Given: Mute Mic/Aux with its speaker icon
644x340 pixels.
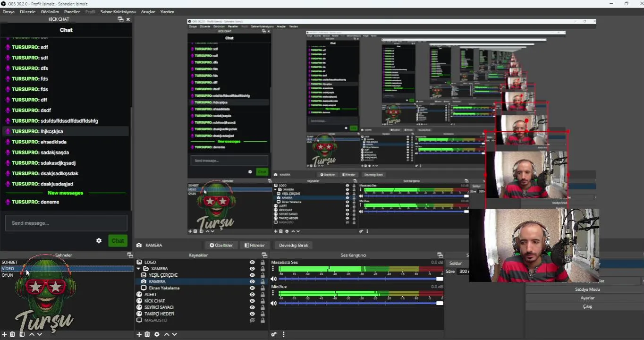Looking at the screenshot, I should coord(274,303).
